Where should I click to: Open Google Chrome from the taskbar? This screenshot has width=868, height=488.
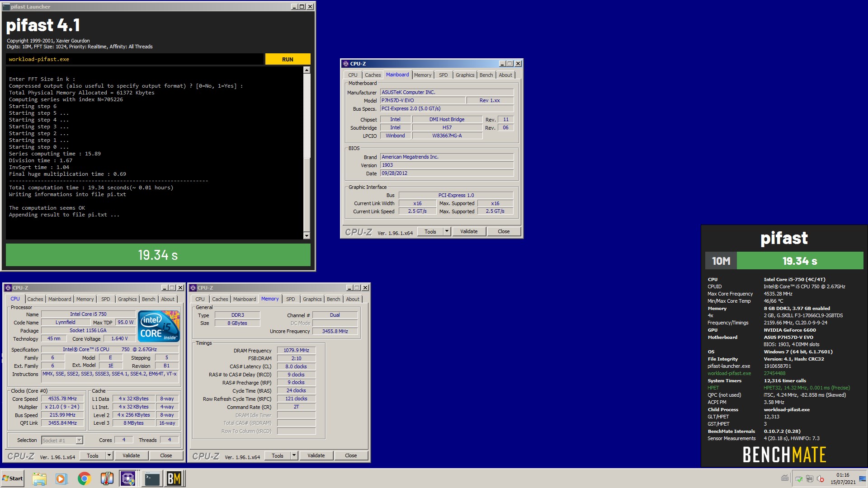pos(84,479)
